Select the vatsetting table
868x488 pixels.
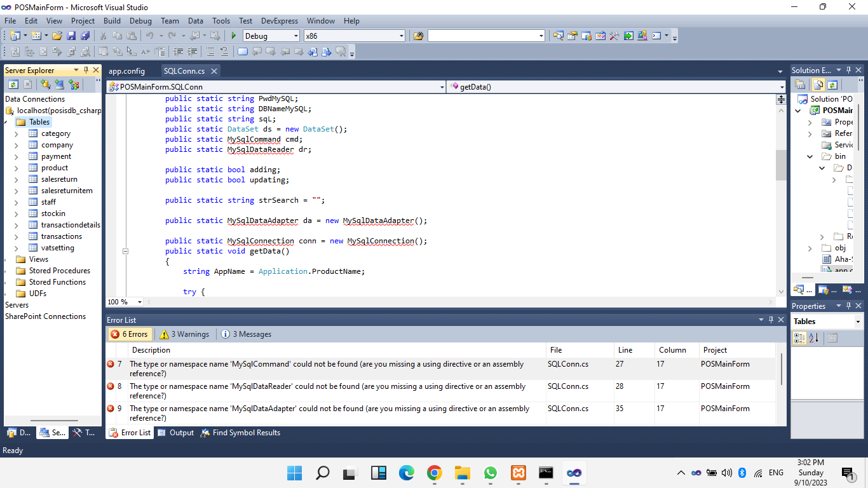click(57, 248)
